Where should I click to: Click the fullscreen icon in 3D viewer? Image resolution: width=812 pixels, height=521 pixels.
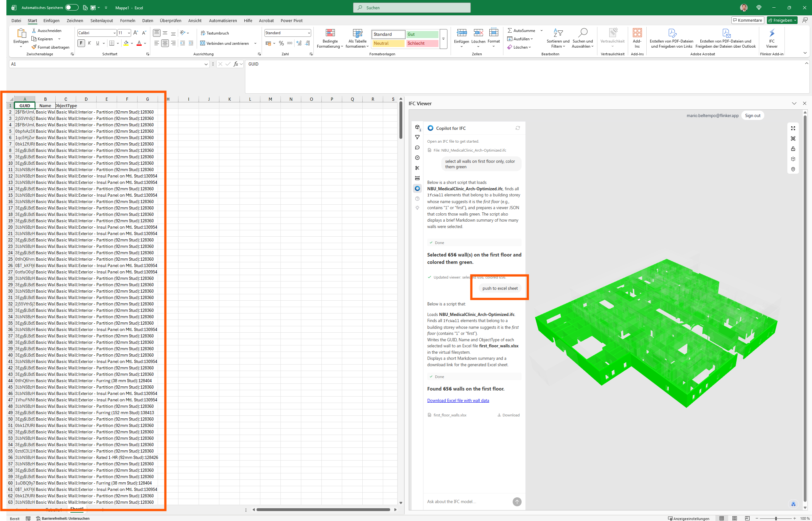point(793,128)
